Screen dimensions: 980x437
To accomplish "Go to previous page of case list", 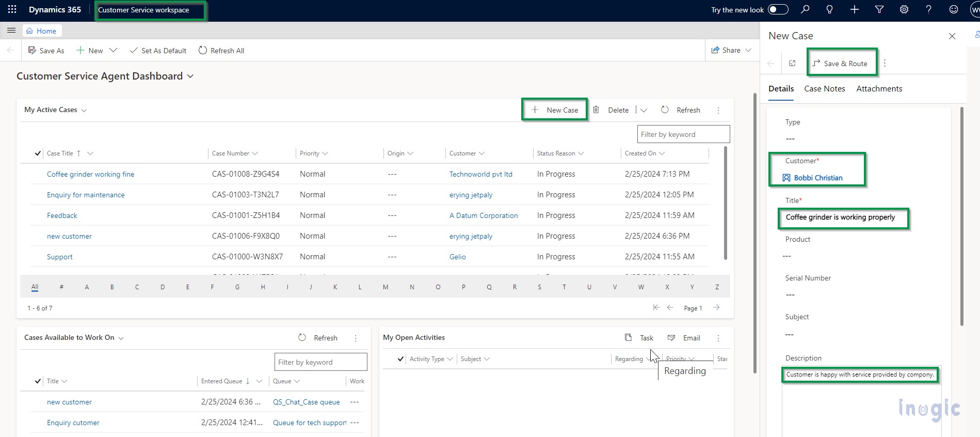I will (x=670, y=307).
